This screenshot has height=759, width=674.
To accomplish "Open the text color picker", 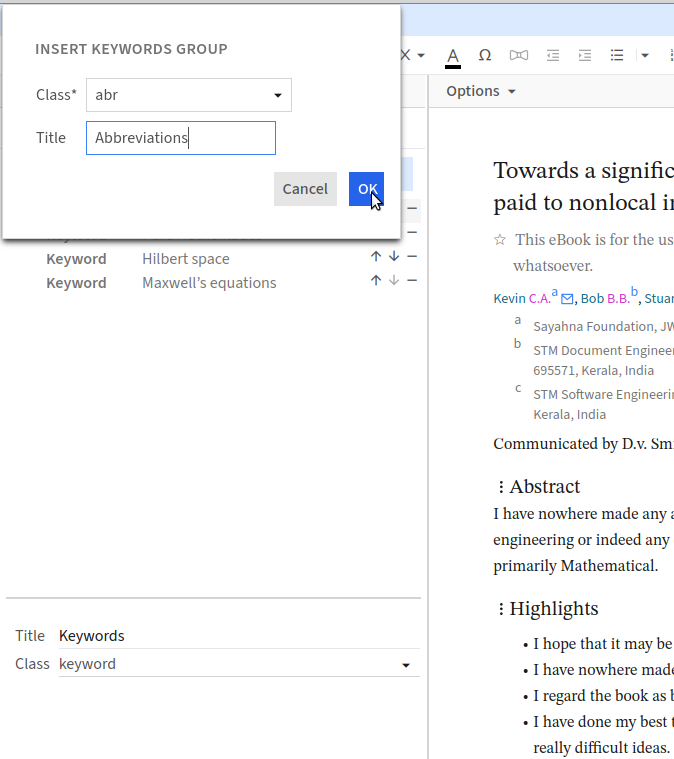I will point(453,55).
